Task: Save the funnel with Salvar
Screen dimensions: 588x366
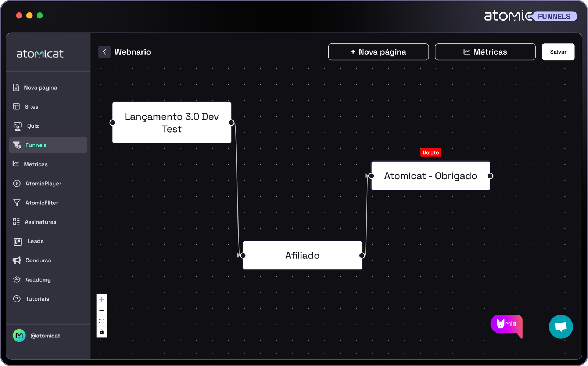Action: [x=558, y=52]
